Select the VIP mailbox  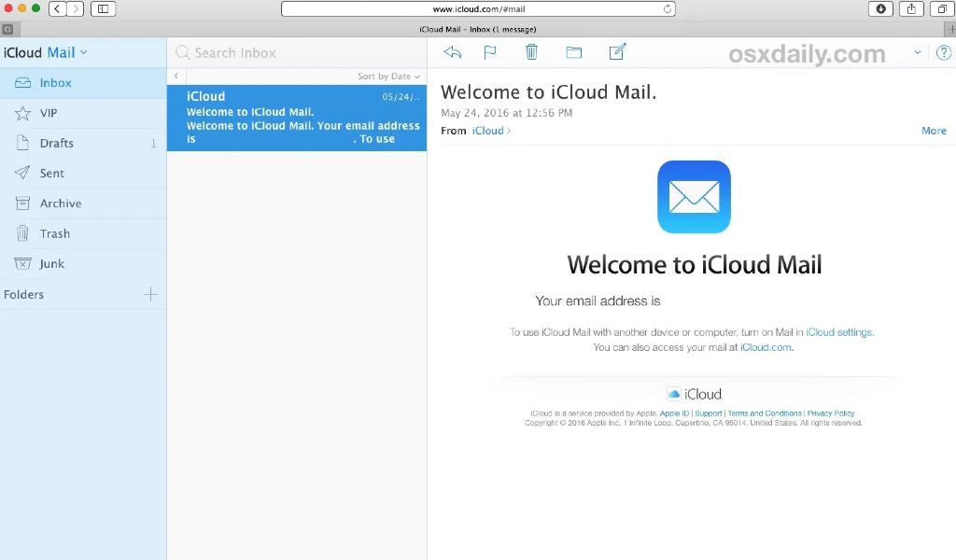pyautogui.click(x=83, y=113)
